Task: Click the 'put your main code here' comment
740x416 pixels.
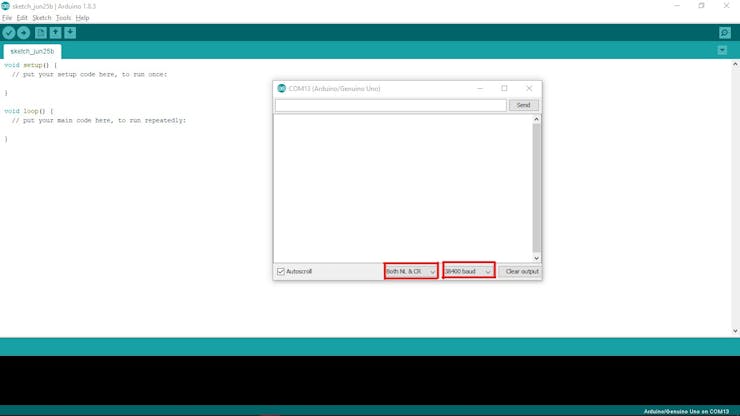Action: click(x=99, y=120)
